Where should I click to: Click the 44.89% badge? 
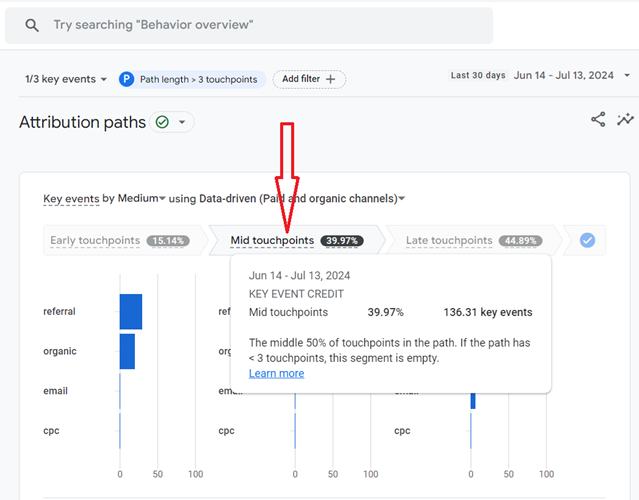point(520,241)
